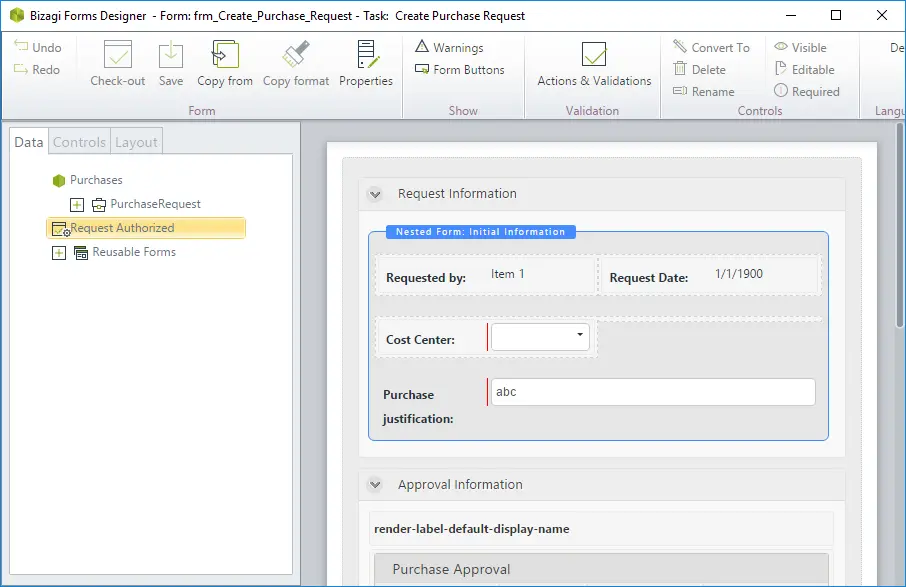
Task: Open the Cost Center dropdown
Action: 540,337
